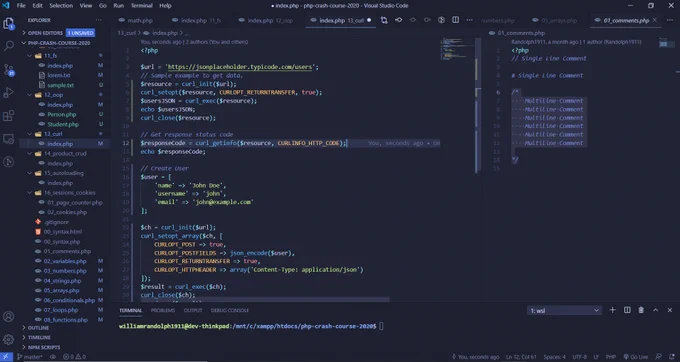Switch to the Problems panel tab
Image resolution: width=680 pixels, height=362 pixels.
click(163, 310)
